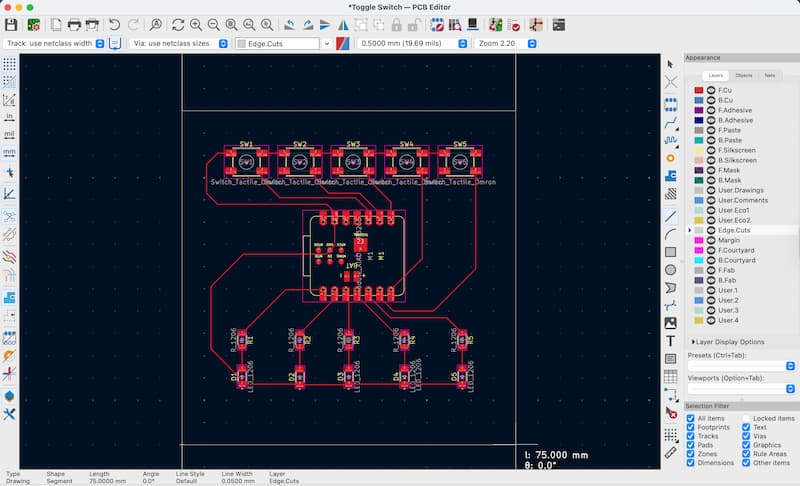800x486 pixels.
Task: Click the Undo arrow icon
Action: click(x=114, y=24)
